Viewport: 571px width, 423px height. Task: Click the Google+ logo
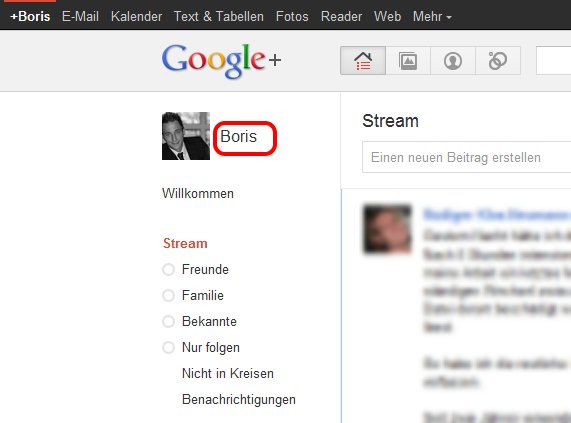pos(221,61)
